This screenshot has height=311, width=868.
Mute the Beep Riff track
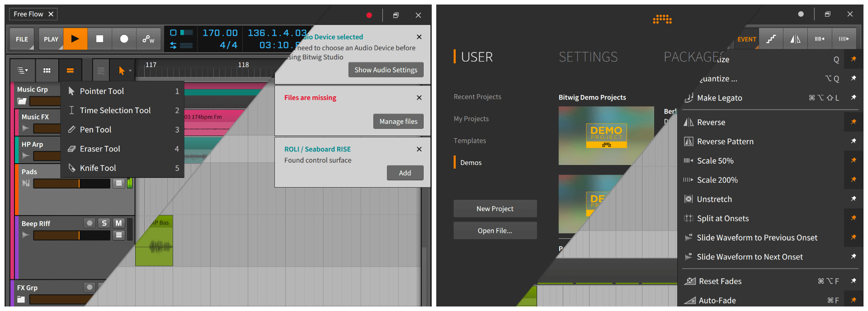(x=118, y=223)
